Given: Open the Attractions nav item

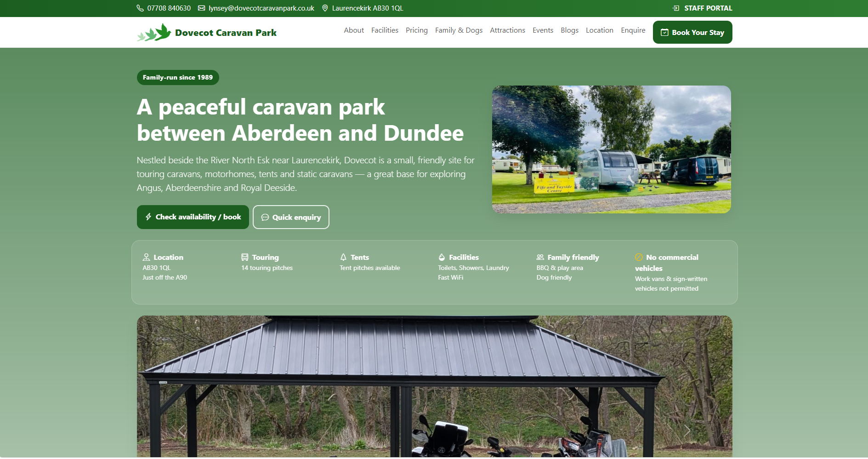Looking at the screenshot, I should 507,30.
